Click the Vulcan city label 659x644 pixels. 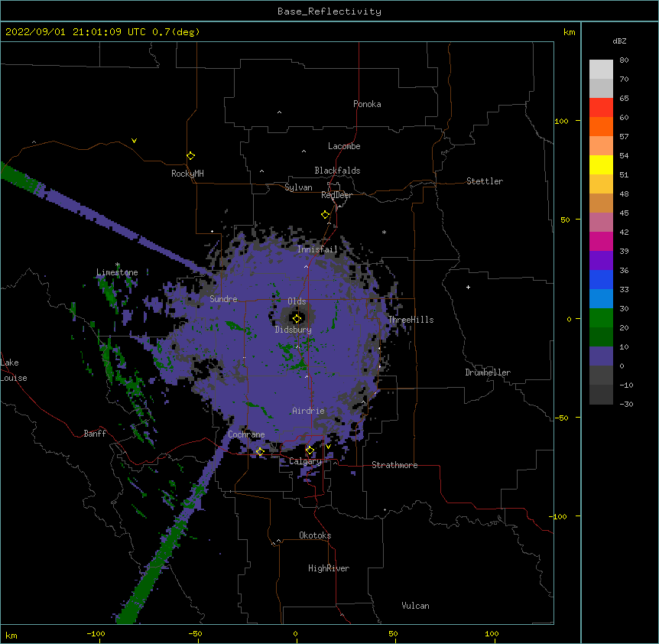[x=415, y=606]
